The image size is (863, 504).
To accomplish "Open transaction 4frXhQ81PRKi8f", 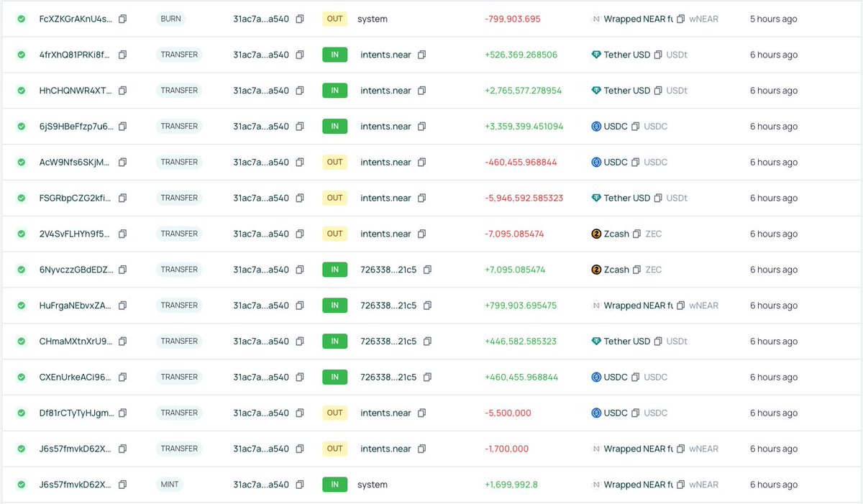I will pyautogui.click(x=76, y=55).
